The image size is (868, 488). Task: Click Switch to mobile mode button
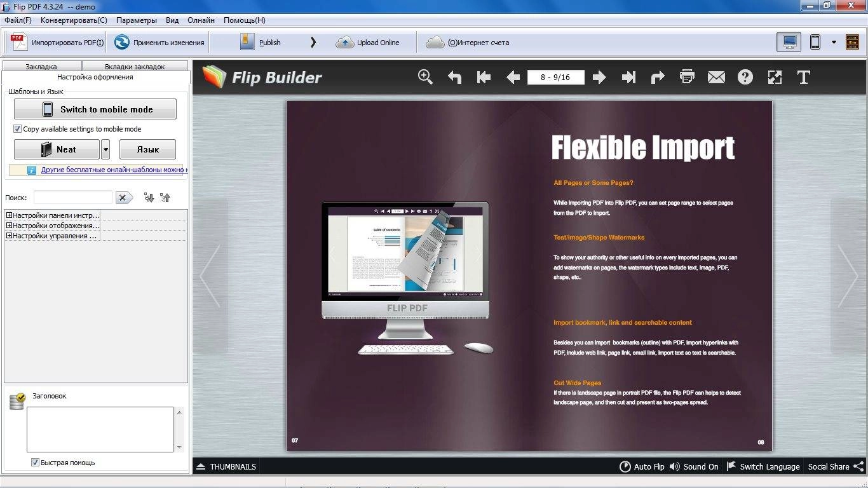point(95,109)
